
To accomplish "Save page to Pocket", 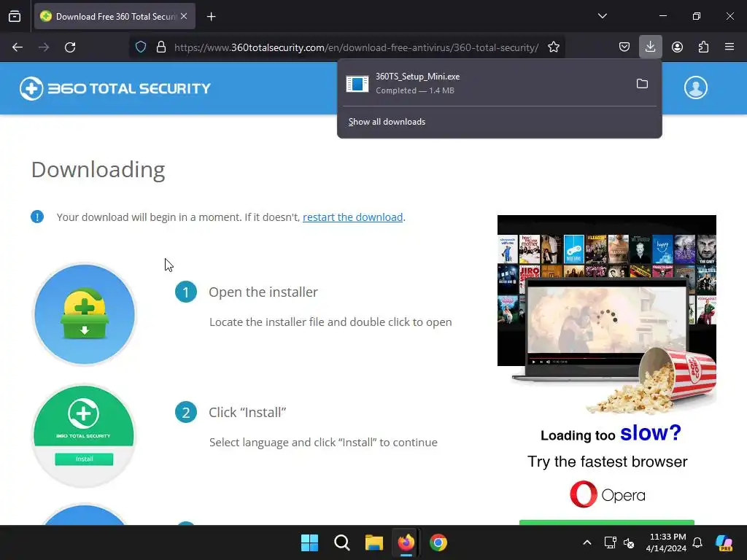I will tap(624, 47).
